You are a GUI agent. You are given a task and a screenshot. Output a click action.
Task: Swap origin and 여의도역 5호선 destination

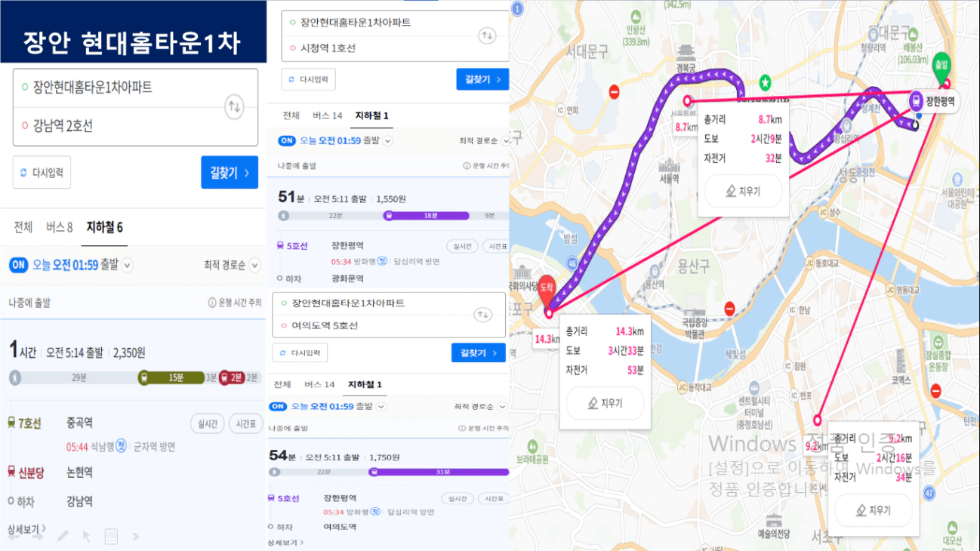[482, 314]
